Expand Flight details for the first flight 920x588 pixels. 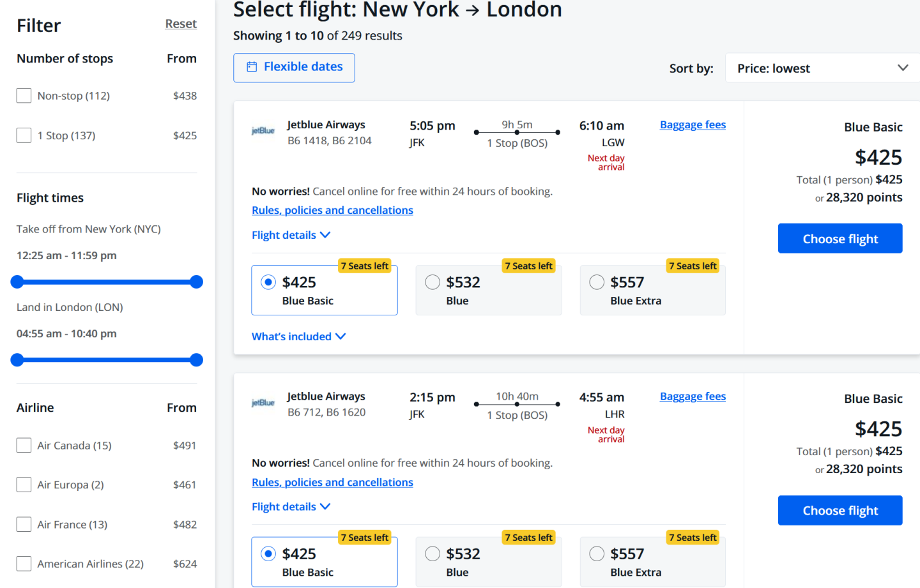point(291,235)
